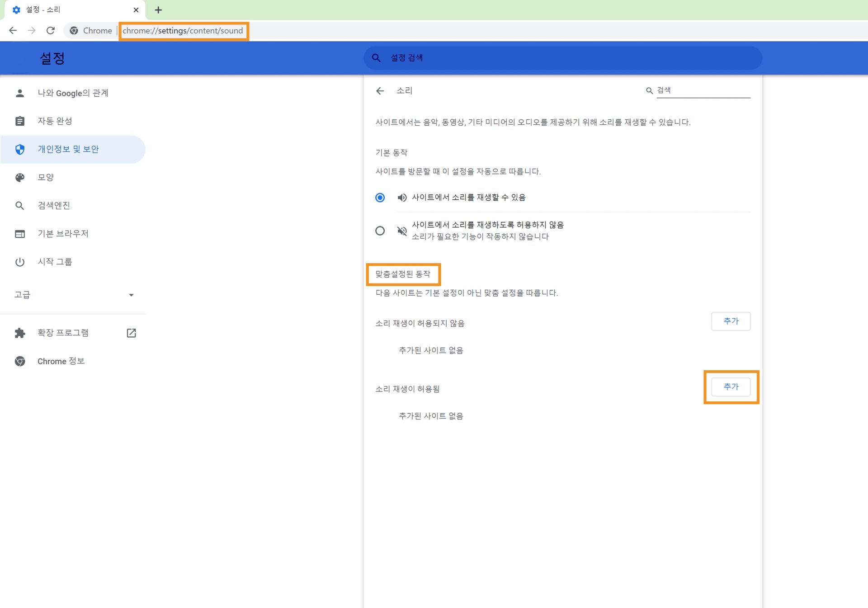Switch to the 설정 - 소리 tab
The width and height of the screenshot is (868, 608).
(x=68, y=9)
